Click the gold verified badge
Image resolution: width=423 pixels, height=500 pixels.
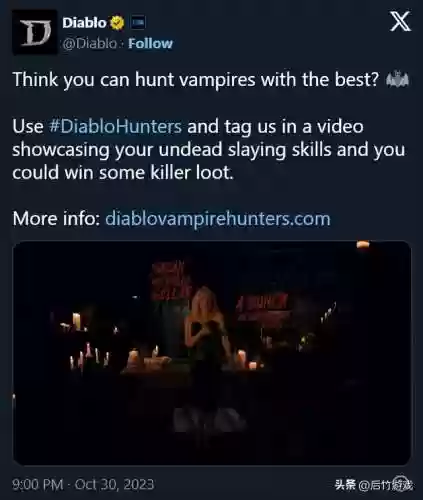[x=117, y=23]
